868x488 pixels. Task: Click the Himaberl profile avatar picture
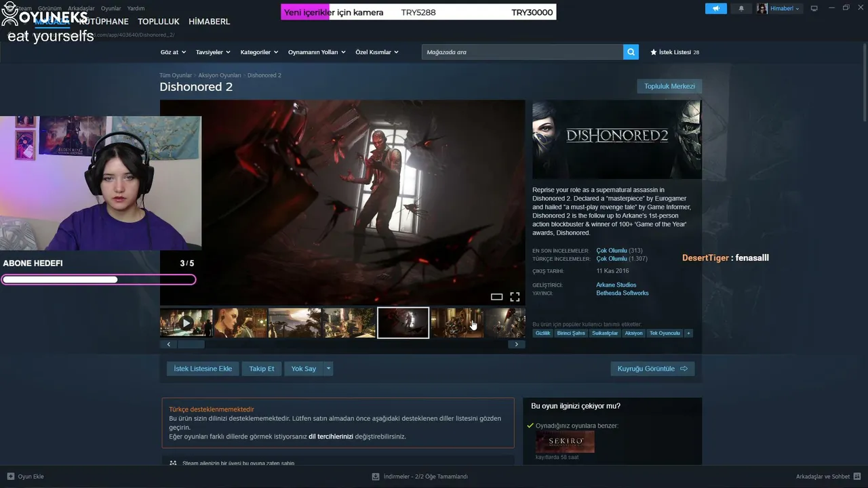coord(762,8)
